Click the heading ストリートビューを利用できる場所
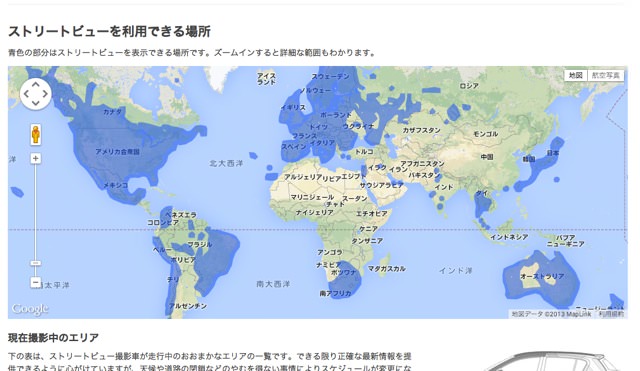Screen dimensions: 640x371 point(109,31)
